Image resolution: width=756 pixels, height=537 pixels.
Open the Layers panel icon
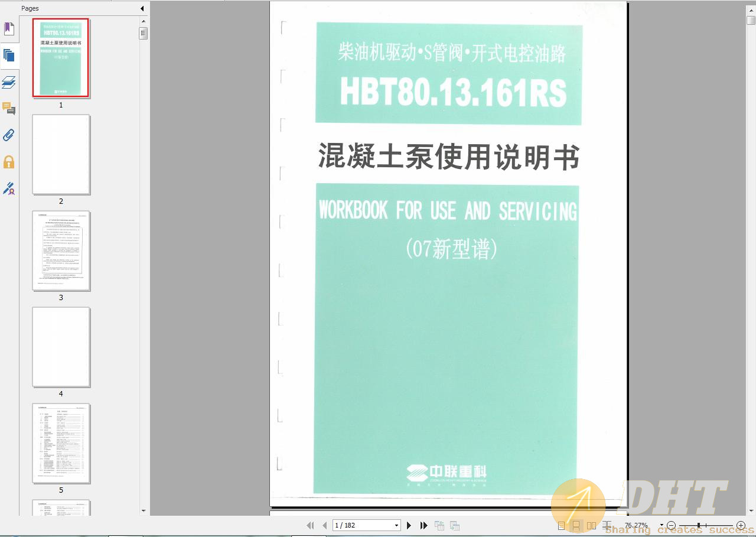pyautogui.click(x=9, y=82)
